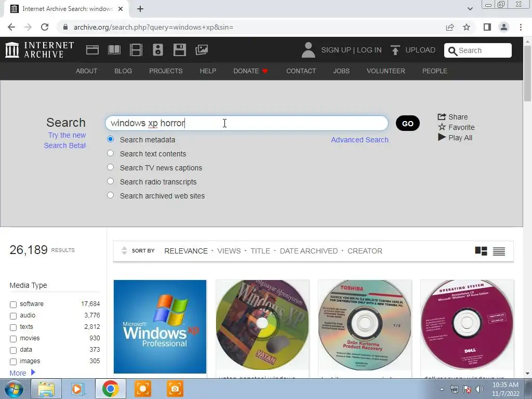Open the Windows XP Professional thumbnail

click(x=160, y=327)
